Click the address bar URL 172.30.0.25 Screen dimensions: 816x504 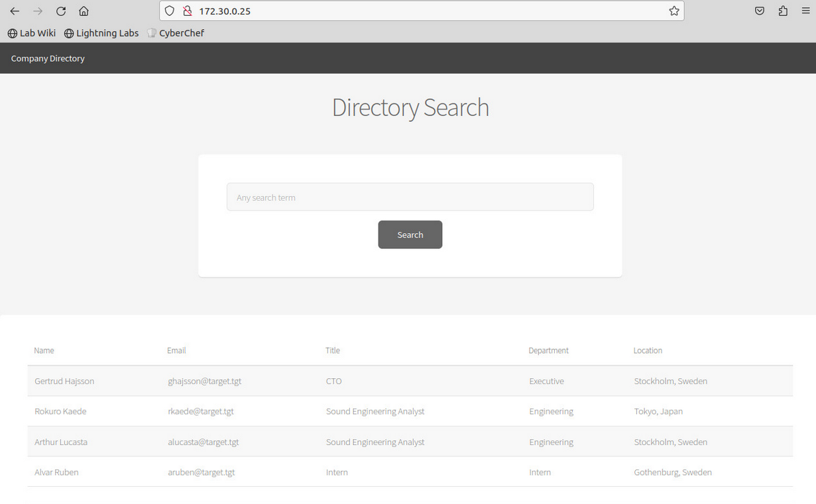pos(225,11)
